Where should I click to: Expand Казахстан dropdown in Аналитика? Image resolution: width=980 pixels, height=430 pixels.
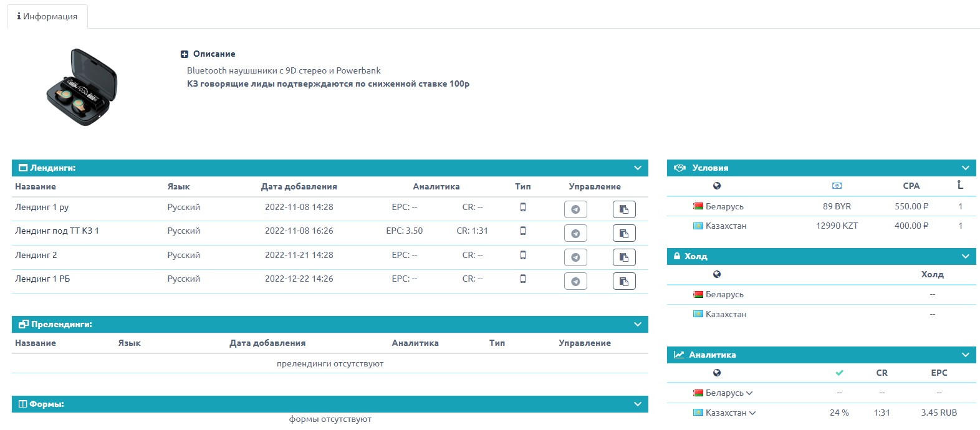(x=752, y=413)
